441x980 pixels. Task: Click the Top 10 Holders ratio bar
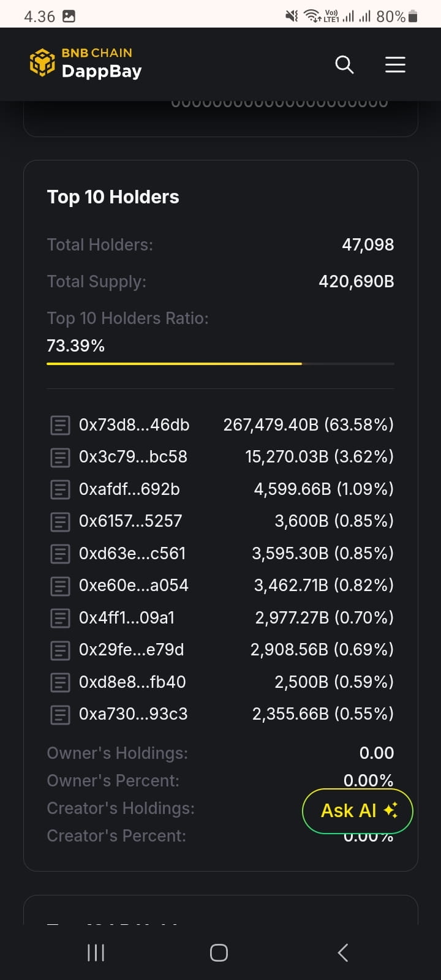click(x=221, y=364)
